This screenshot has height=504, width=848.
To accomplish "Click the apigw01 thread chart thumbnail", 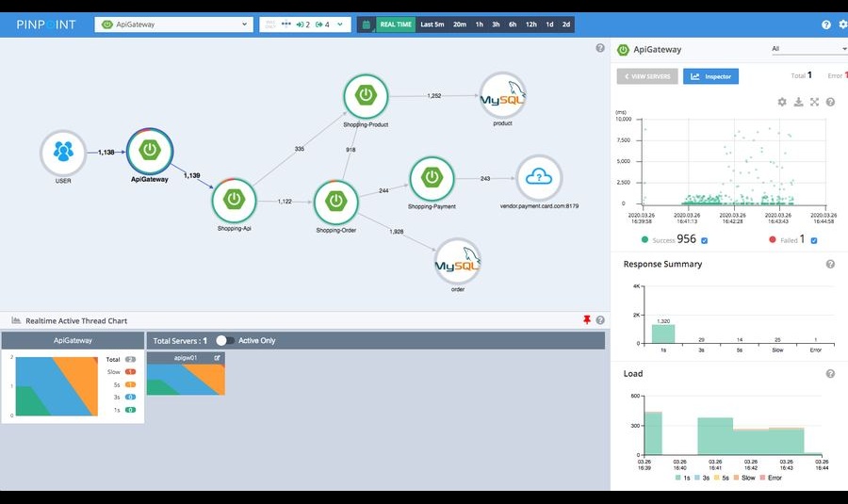I will coord(186,379).
